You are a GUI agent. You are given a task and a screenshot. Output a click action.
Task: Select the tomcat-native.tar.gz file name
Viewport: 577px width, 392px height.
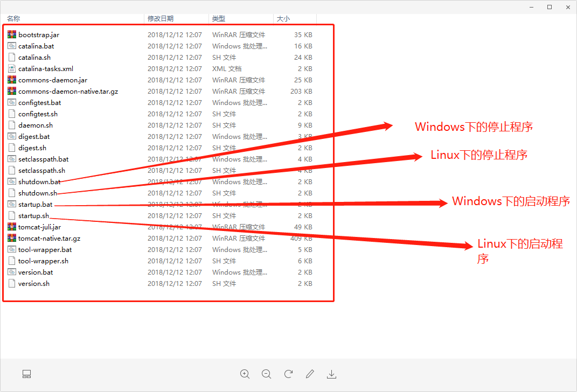tap(50, 239)
